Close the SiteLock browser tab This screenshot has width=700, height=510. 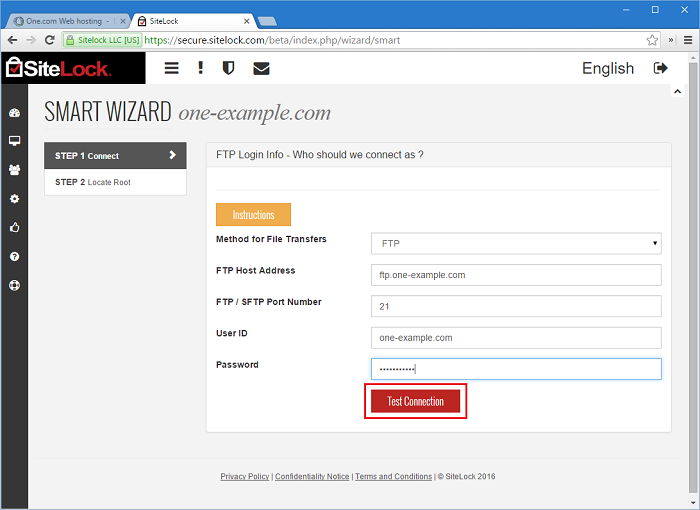click(246, 21)
